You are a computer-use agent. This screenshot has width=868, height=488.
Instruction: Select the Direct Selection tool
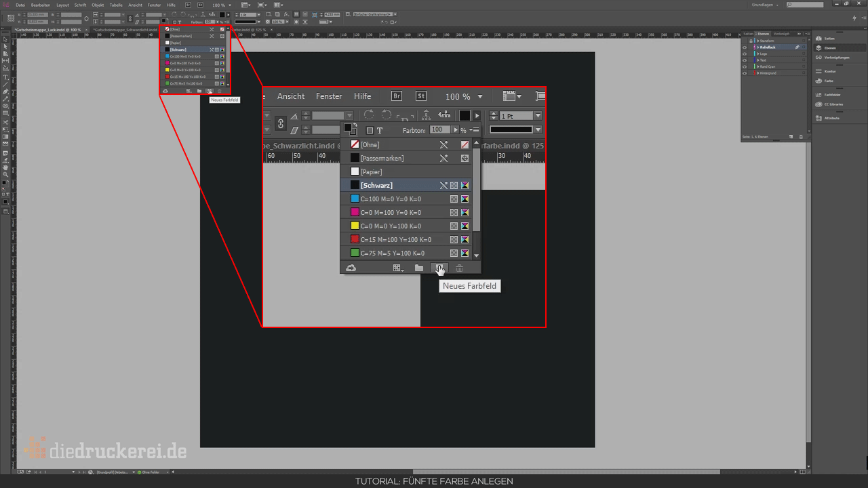5,46
